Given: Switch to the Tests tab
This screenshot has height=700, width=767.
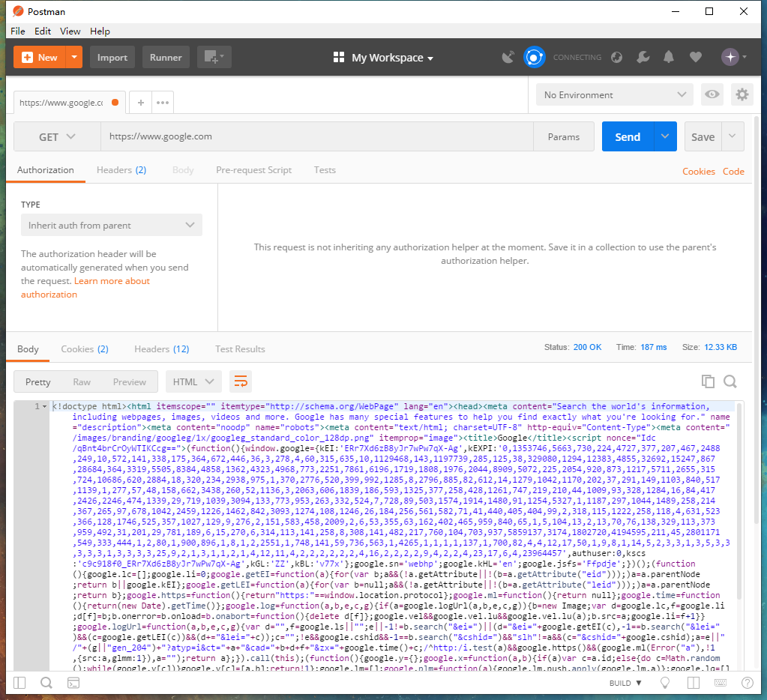Looking at the screenshot, I should pyautogui.click(x=325, y=170).
